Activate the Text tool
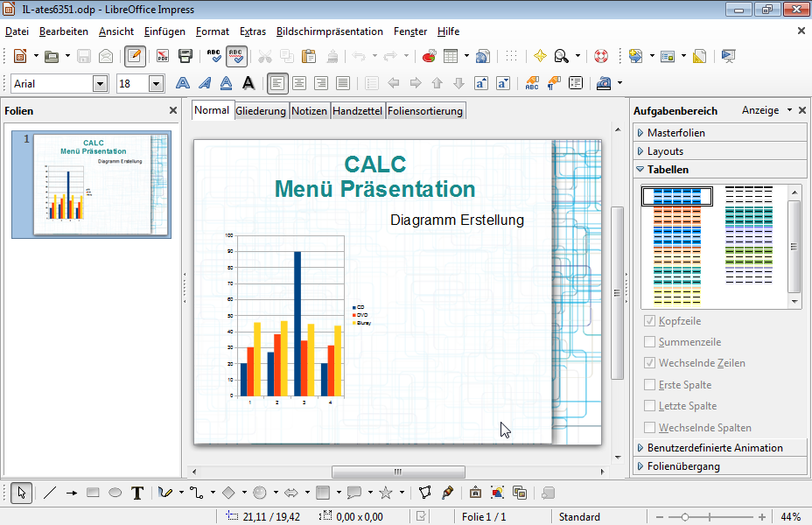Screen dimensions: 812x525 pos(137,493)
